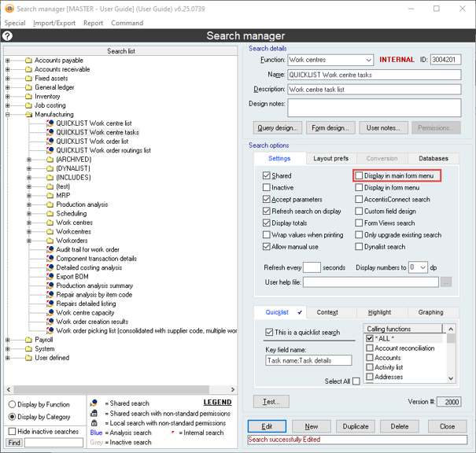
Task: Open the Special menu
Action: (15, 23)
